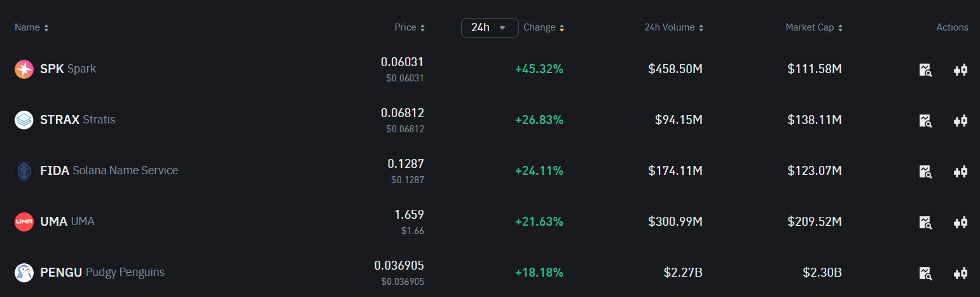The height and width of the screenshot is (297, 980).
Task: Open chart details icon for UMA
Action: pos(925,223)
